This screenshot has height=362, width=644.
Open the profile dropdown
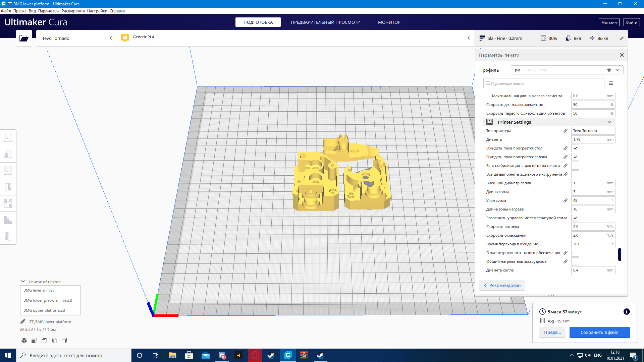(618, 70)
